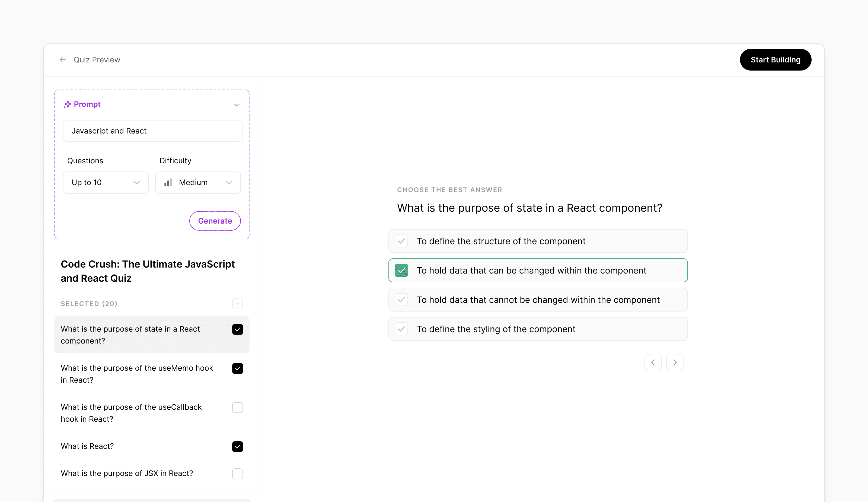Click the quiz question heading in preview
The height and width of the screenshot is (502, 868).
529,208
